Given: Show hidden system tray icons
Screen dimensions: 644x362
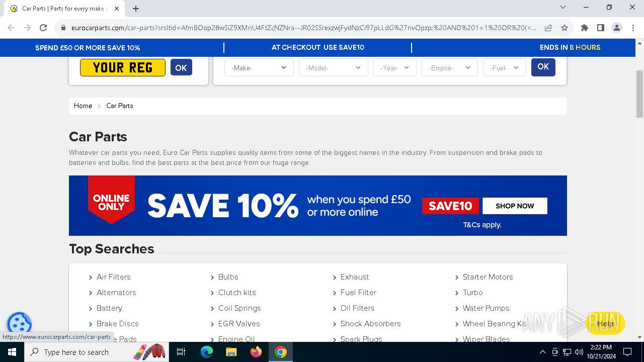Looking at the screenshot, I should click(542, 352).
